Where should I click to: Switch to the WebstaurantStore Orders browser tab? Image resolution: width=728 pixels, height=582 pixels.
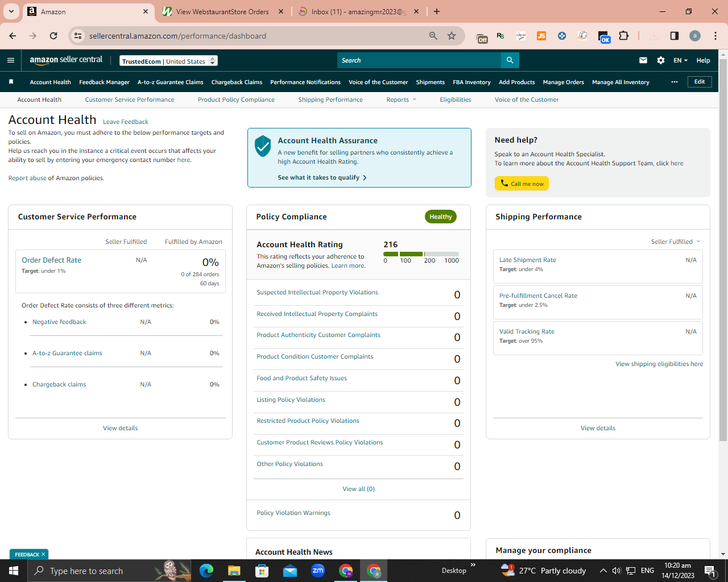click(x=223, y=11)
